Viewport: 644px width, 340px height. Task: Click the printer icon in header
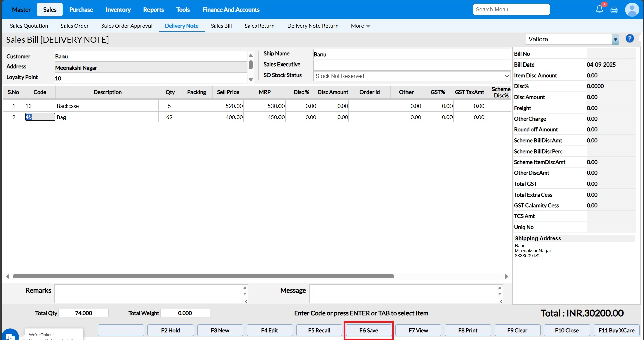(x=614, y=10)
